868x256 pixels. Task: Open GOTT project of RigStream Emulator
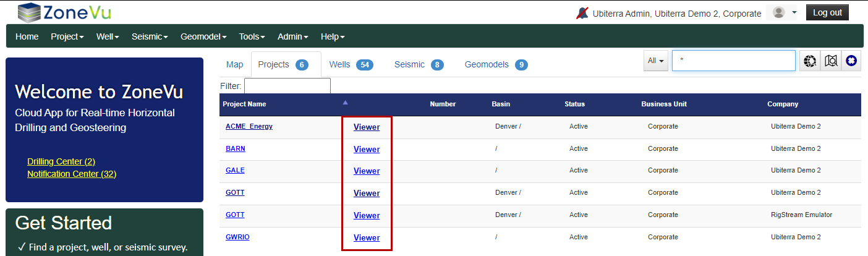coord(235,215)
